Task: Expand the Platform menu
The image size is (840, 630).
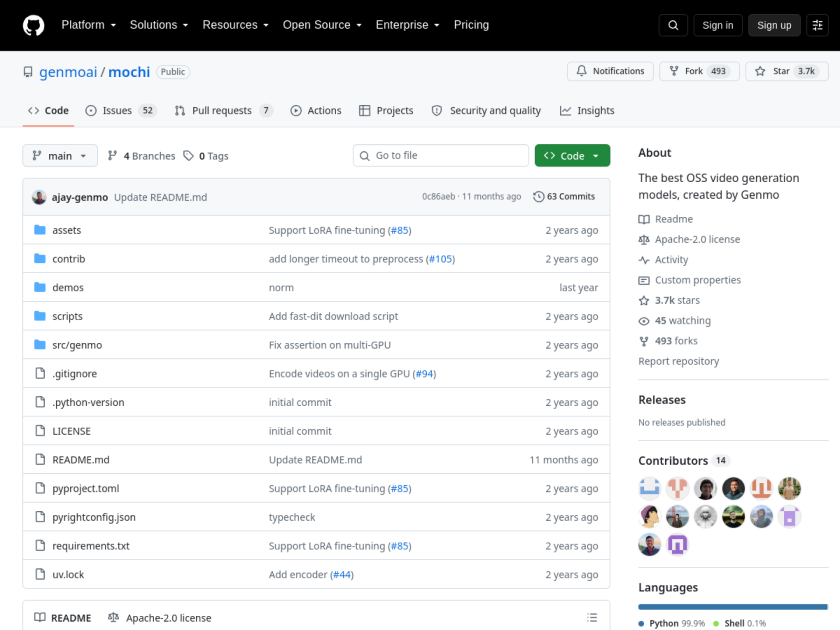Action: (x=89, y=25)
